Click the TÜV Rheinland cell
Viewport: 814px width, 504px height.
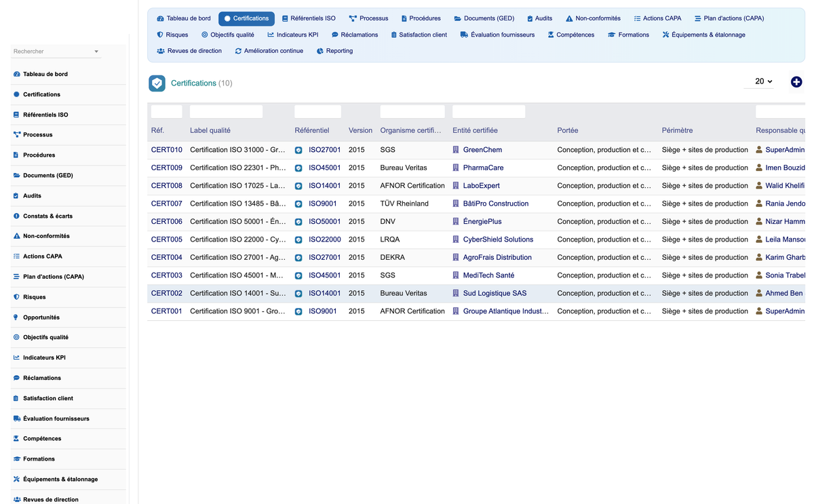[404, 203]
